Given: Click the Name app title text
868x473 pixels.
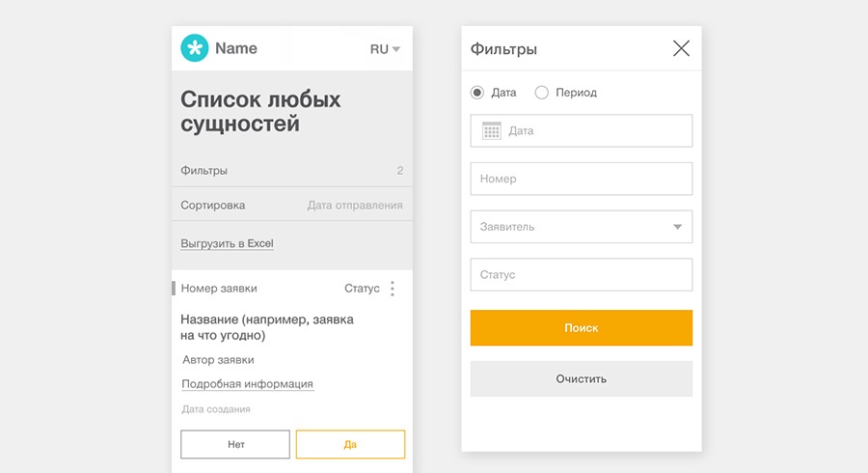Looking at the screenshot, I should pyautogui.click(x=236, y=48).
